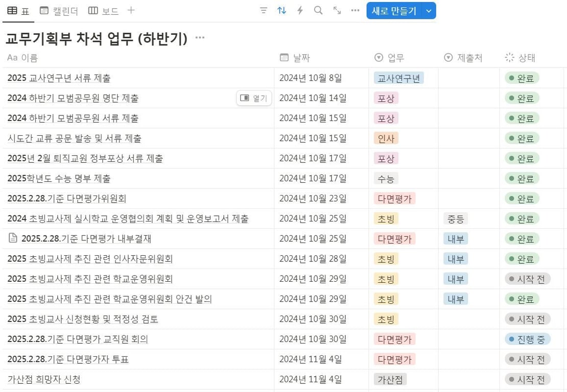Open the 상태 column header
The image size is (567, 392).
click(521, 58)
